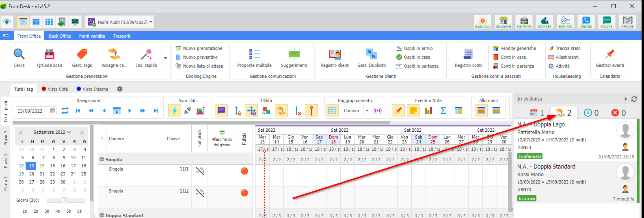Refresh the In evidenza panel
The image size is (644, 218).
[x=634, y=99]
